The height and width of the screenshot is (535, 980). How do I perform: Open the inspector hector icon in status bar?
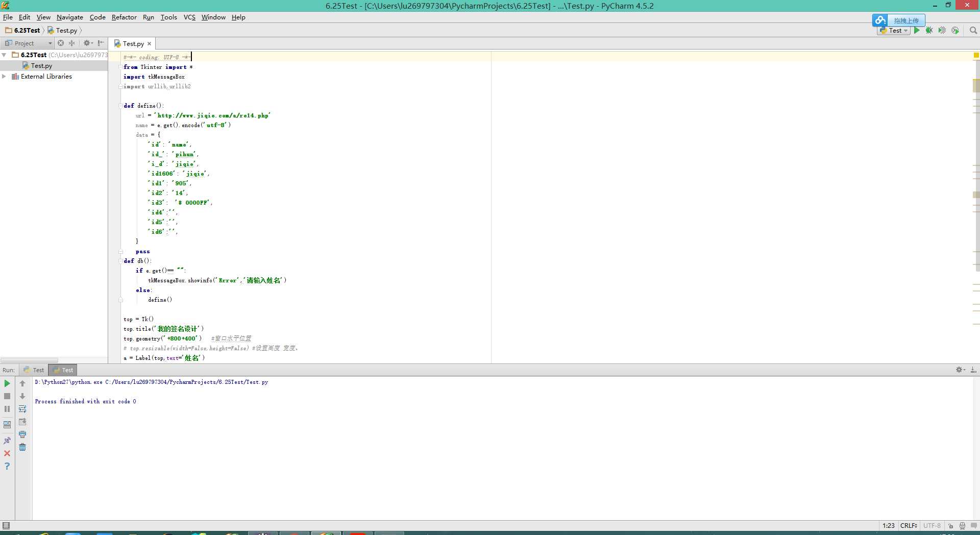[962, 525]
